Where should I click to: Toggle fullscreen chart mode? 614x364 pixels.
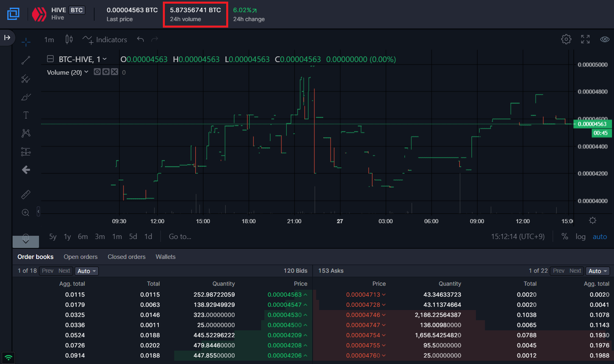click(585, 39)
